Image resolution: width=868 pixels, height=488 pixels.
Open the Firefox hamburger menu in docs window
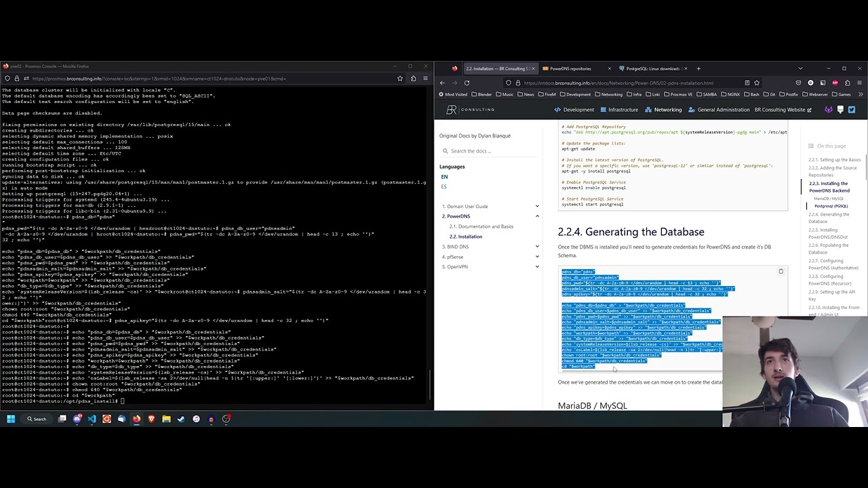(859, 83)
